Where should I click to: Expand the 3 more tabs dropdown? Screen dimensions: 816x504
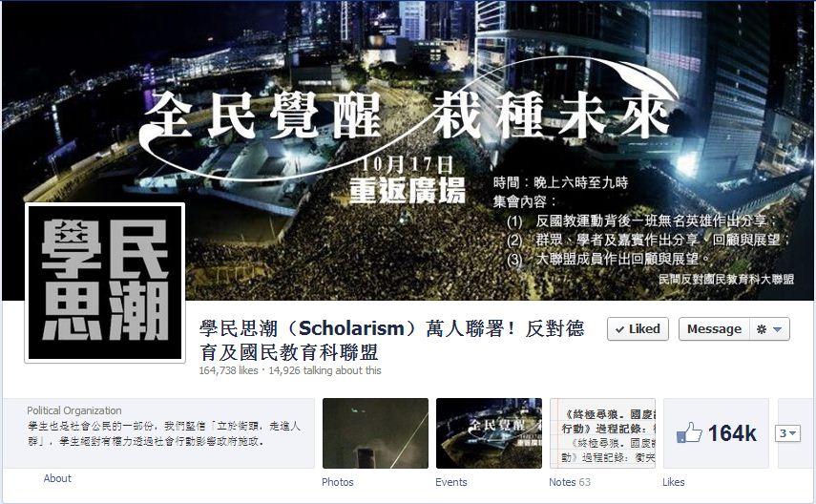(787, 433)
